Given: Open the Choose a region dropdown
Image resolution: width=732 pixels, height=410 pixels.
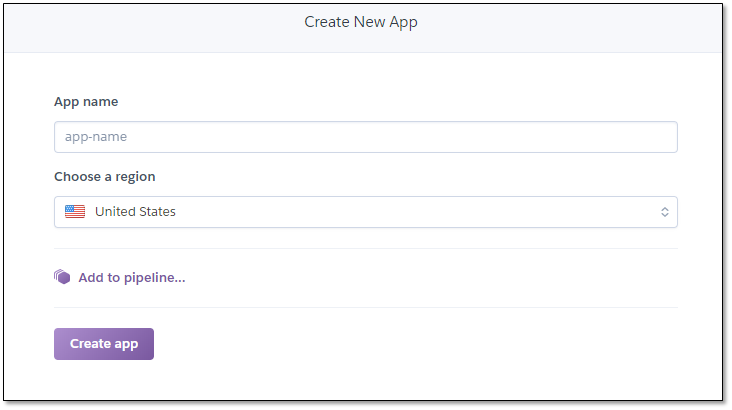Looking at the screenshot, I should point(366,212).
